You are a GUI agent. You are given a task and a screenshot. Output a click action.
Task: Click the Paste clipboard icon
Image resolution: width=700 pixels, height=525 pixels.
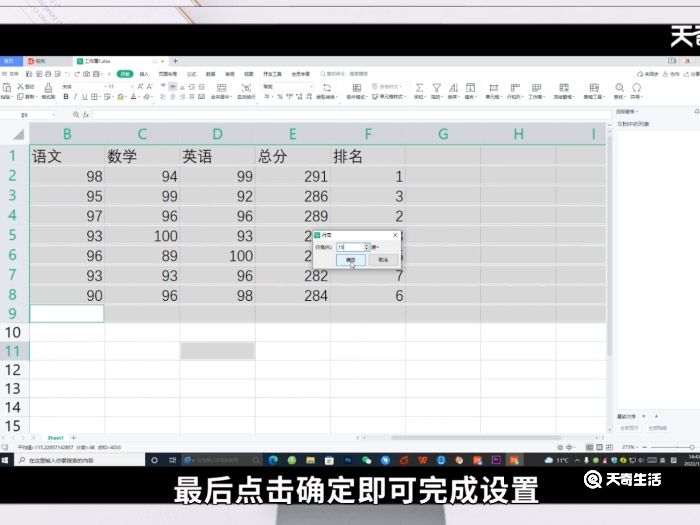(x=7, y=88)
